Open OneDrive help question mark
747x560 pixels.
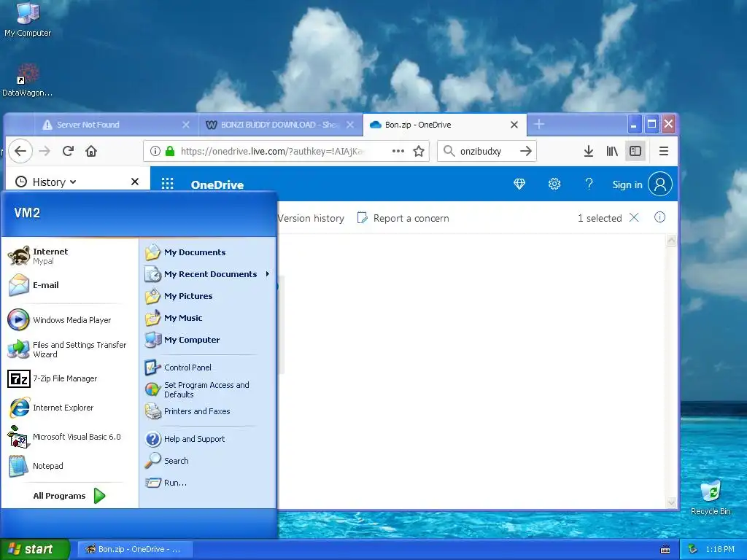[x=589, y=184]
